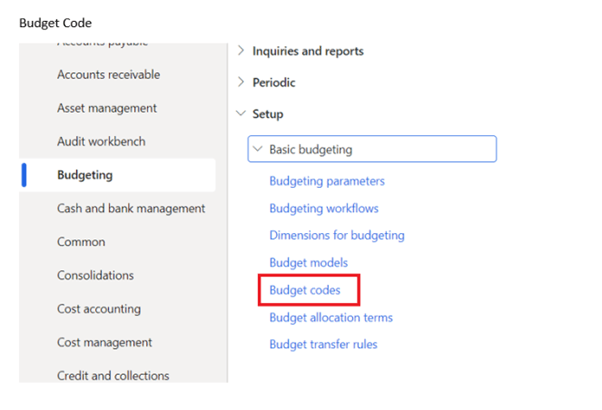
Task: Expand the Inquiries and reports section
Action: click(307, 51)
